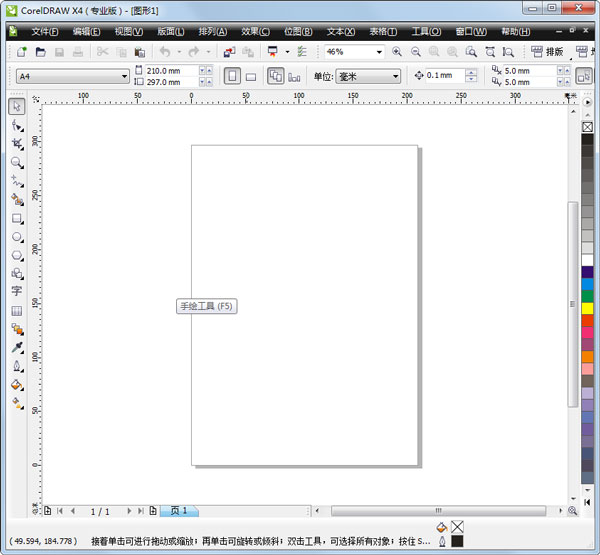Click the zoom out magnifier
This screenshot has height=555, width=600.
pos(416,52)
